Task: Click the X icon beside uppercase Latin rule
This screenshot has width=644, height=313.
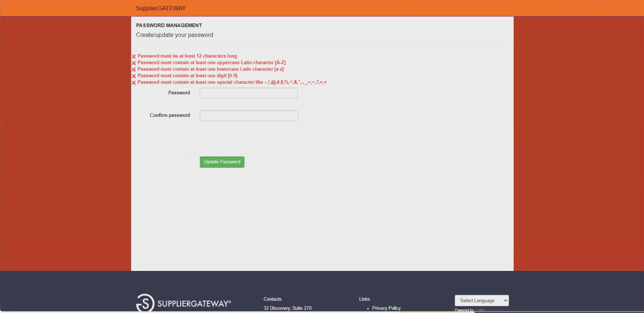Action: pyautogui.click(x=134, y=63)
